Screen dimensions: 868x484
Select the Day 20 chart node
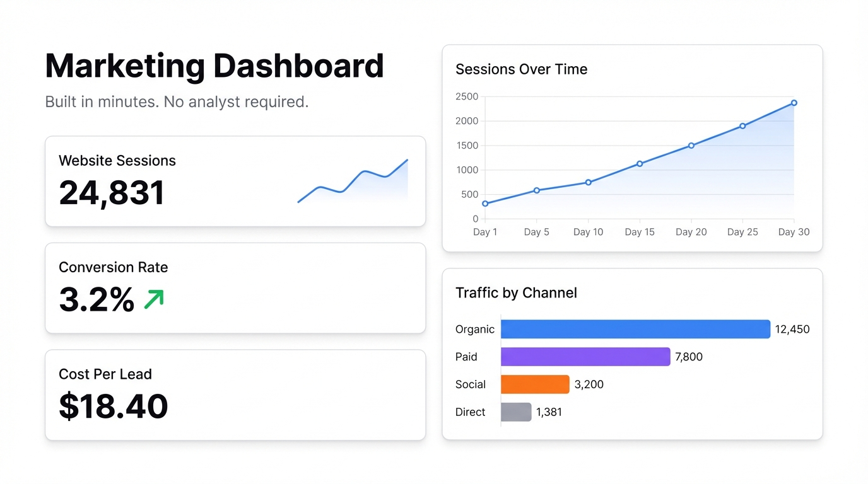point(691,146)
